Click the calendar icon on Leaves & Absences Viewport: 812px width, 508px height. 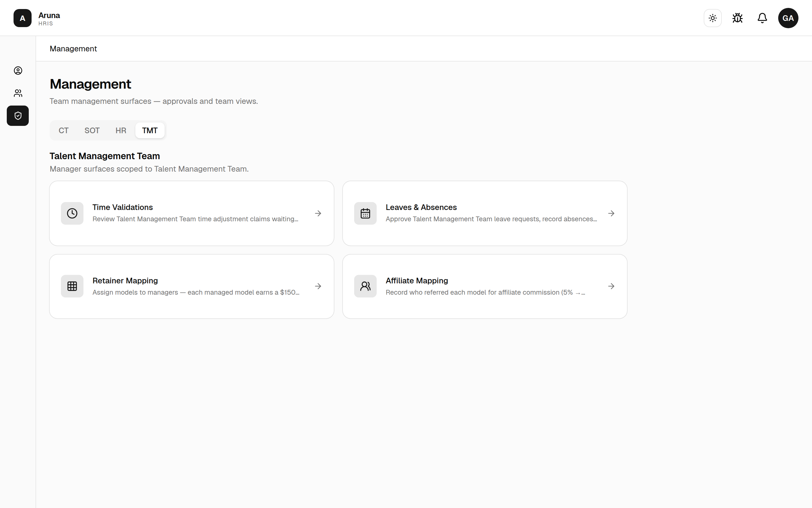point(365,213)
